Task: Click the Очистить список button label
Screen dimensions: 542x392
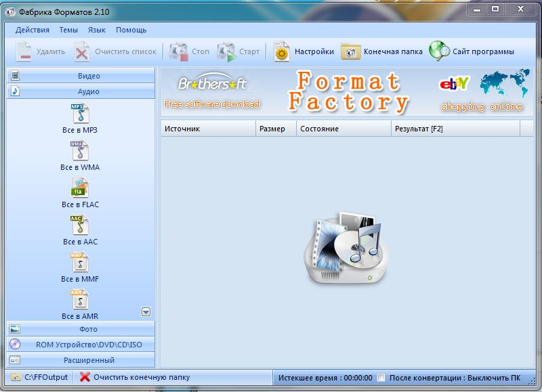Action: tap(126, 52)
